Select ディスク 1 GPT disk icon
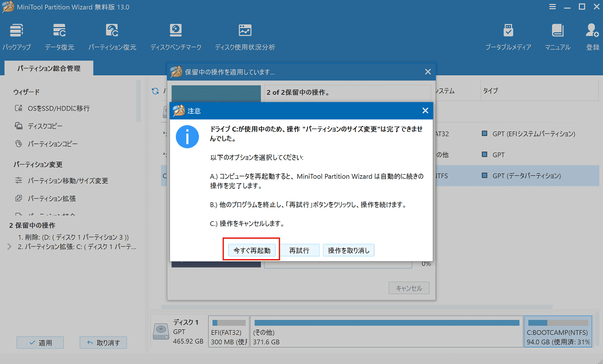 click(x=161, y=332)
